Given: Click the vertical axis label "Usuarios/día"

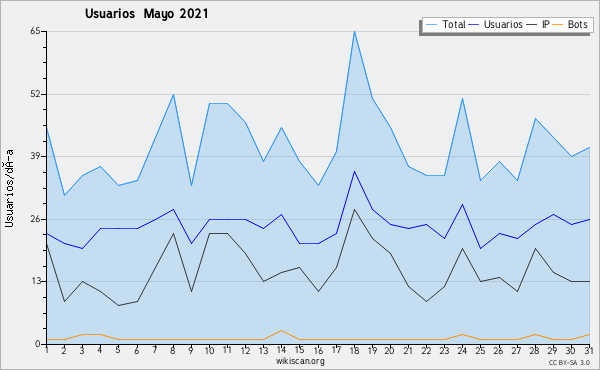Looking at the screenshot, I should (9, 188).
